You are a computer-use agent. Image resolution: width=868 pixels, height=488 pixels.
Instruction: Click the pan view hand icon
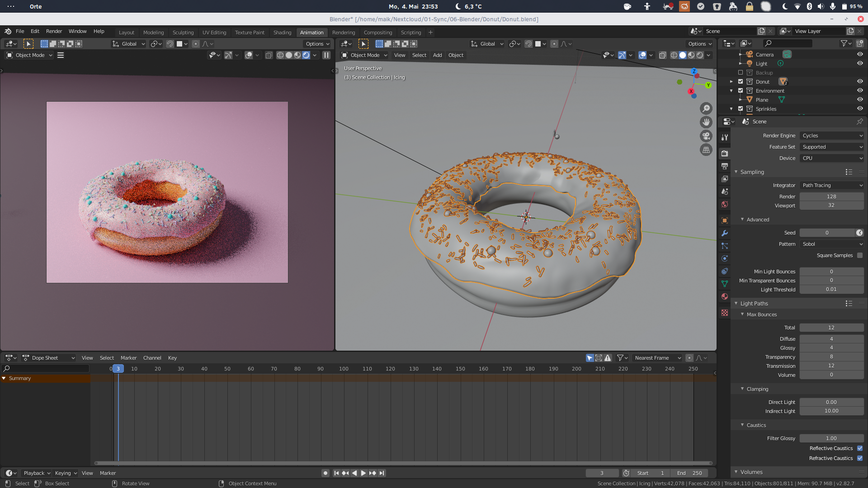pos(706,122)
